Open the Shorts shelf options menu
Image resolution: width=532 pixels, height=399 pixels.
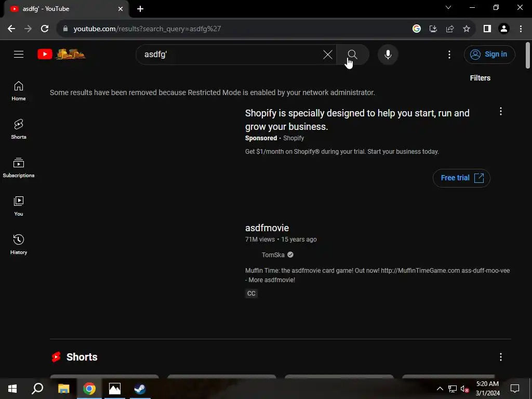500,357
